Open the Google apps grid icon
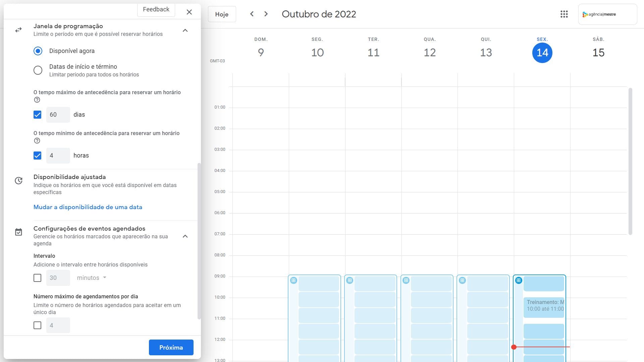The height and width of the screenshot is (362, 644). coord(564,14)
